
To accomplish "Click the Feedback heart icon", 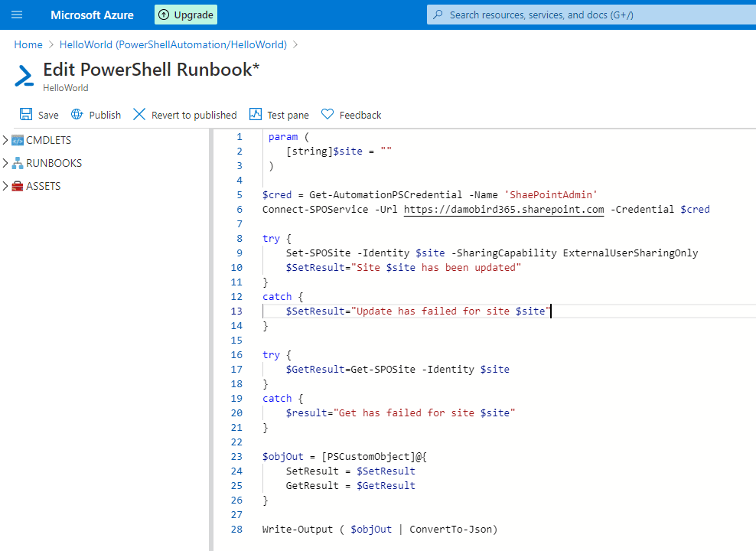I will pos(327,115).
